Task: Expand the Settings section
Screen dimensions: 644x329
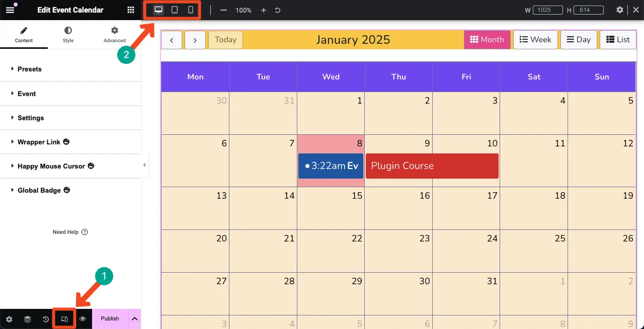Action: coord(70,118)
